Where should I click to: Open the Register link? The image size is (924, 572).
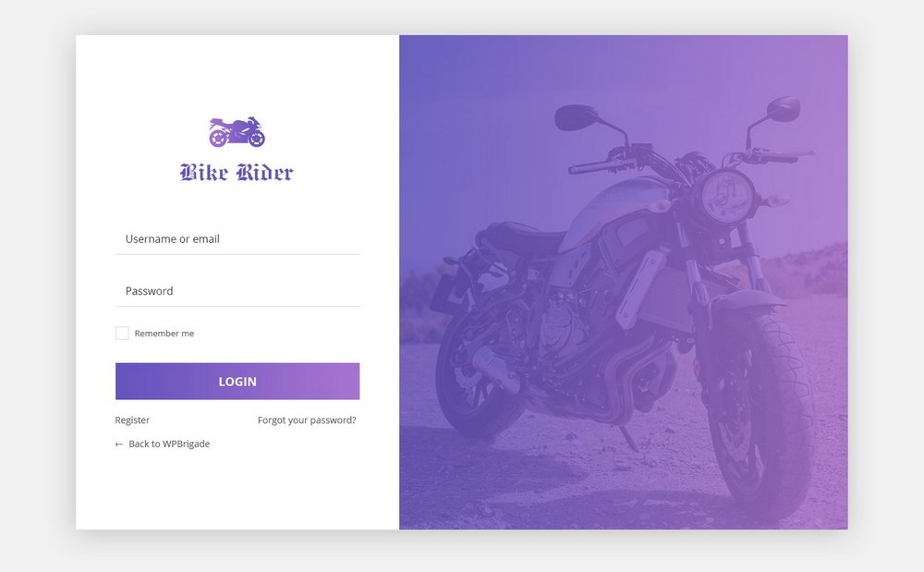click(x=132, y=420)
